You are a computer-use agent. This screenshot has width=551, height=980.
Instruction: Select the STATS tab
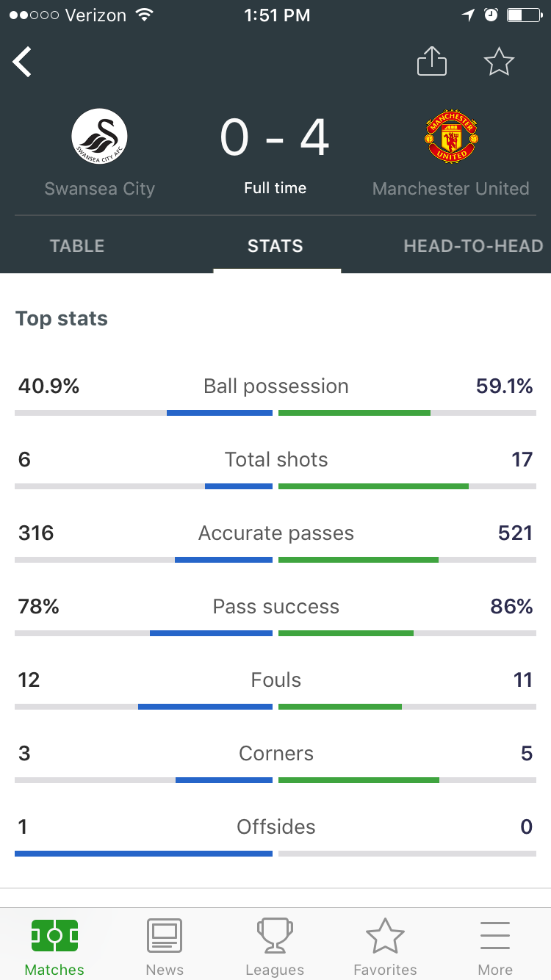tap(275, 246)
